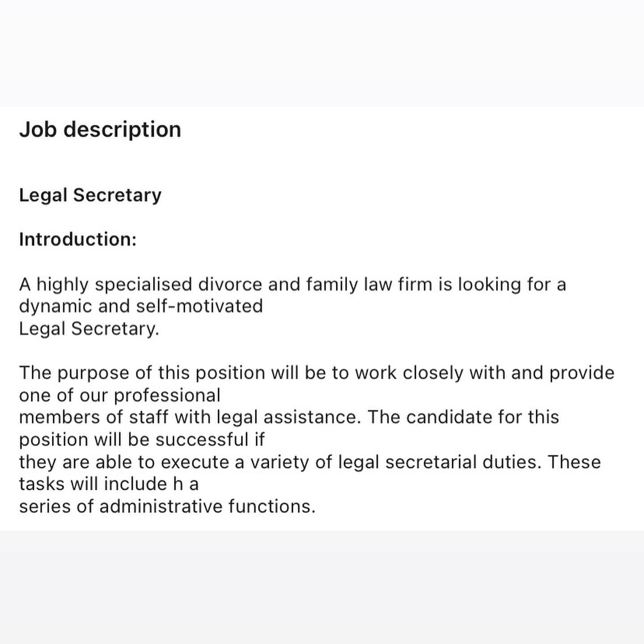Click the 'Legal Secretary.' sentence ending
Screen dimensions: 644x644
(89, 329)
